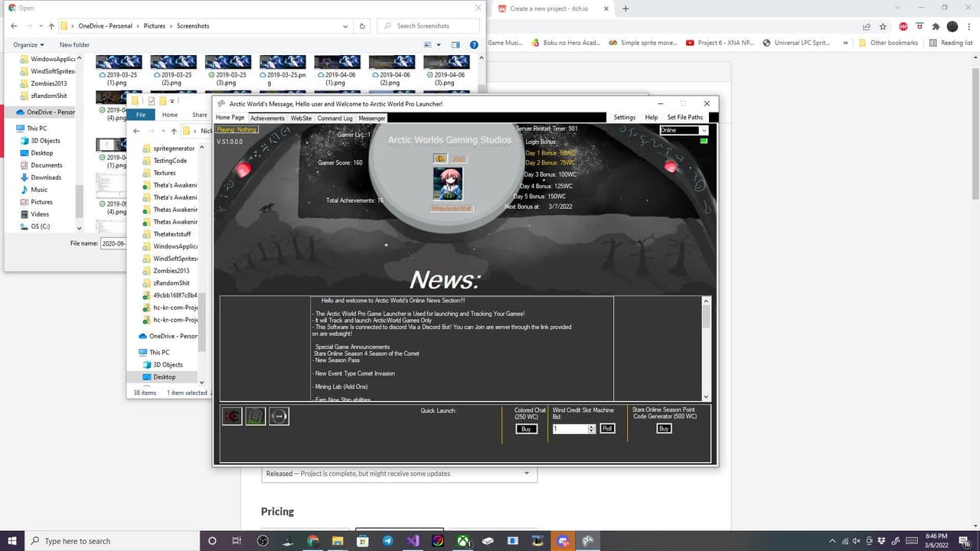Expand the project status 'Released' dropdown

[399, 474]
